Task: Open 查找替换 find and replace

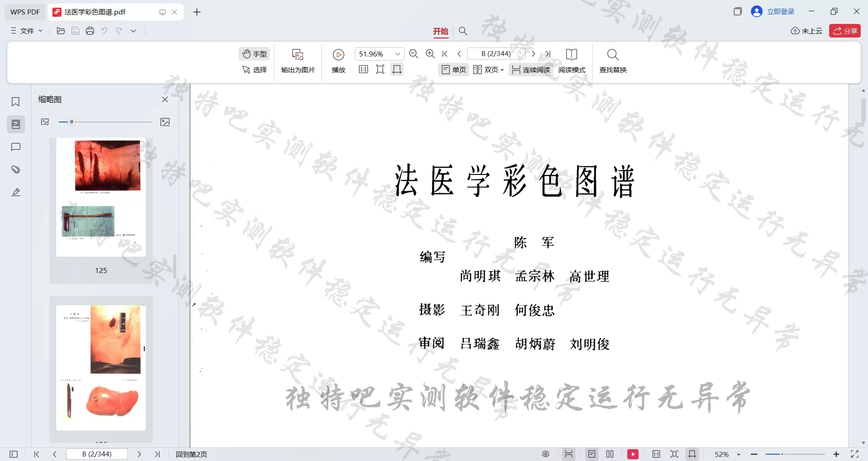Action: pyautogui.click(x=613, y=61)
